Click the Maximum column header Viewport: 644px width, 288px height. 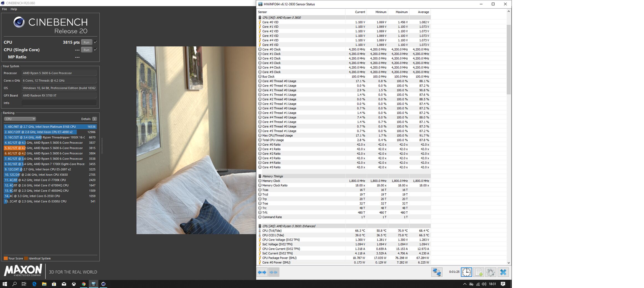[x=399, y=12]
